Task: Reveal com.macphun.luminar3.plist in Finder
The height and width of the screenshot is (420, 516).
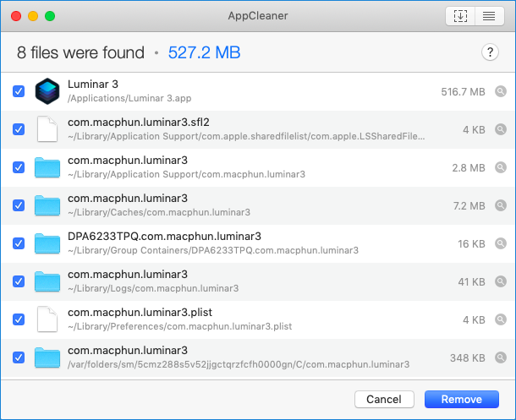Action: (x=501, y=319)
